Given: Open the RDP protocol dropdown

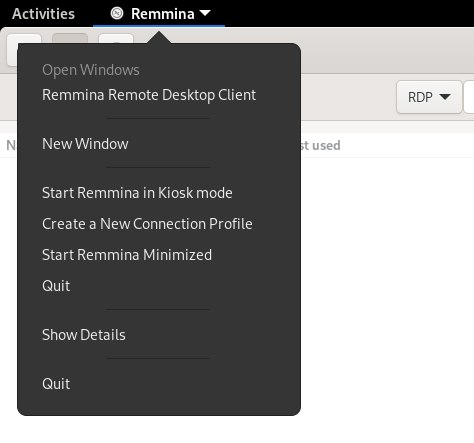Looking at the screenshot, I should 429,97.
